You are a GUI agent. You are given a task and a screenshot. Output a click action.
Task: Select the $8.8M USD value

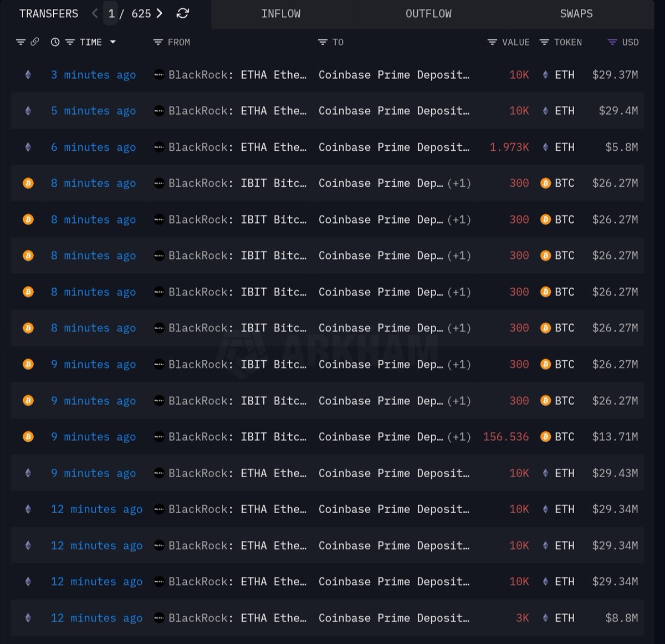click(x=622, y=617)
